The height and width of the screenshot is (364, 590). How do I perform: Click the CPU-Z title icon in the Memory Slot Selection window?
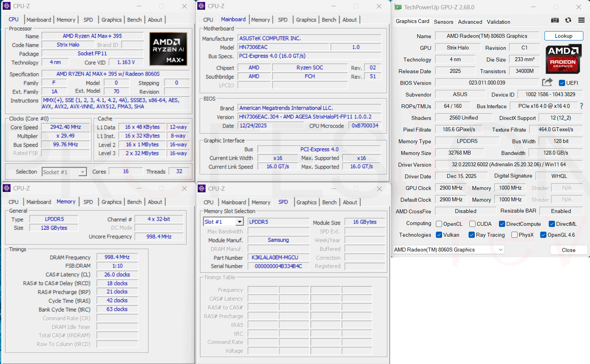[x=202, y=188]
